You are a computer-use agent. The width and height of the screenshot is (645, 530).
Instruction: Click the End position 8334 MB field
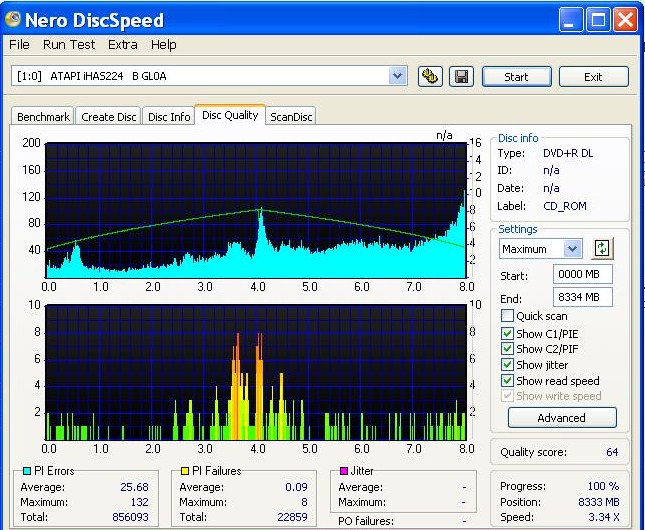click(x=582, y=297)
